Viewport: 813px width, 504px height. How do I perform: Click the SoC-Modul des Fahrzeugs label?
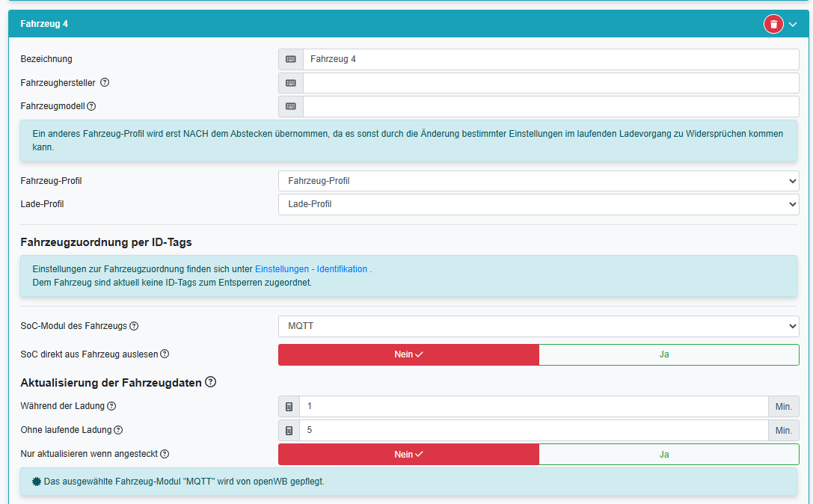click(73, 326)
